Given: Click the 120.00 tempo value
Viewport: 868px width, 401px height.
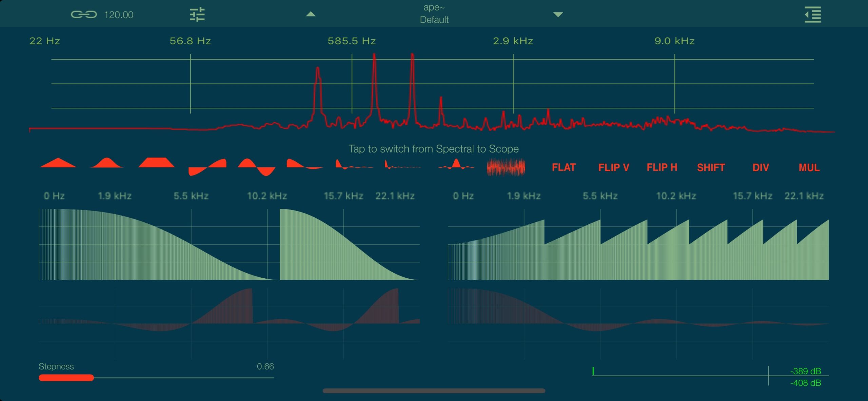Looking at the screenshot, I should pos(119,15).
